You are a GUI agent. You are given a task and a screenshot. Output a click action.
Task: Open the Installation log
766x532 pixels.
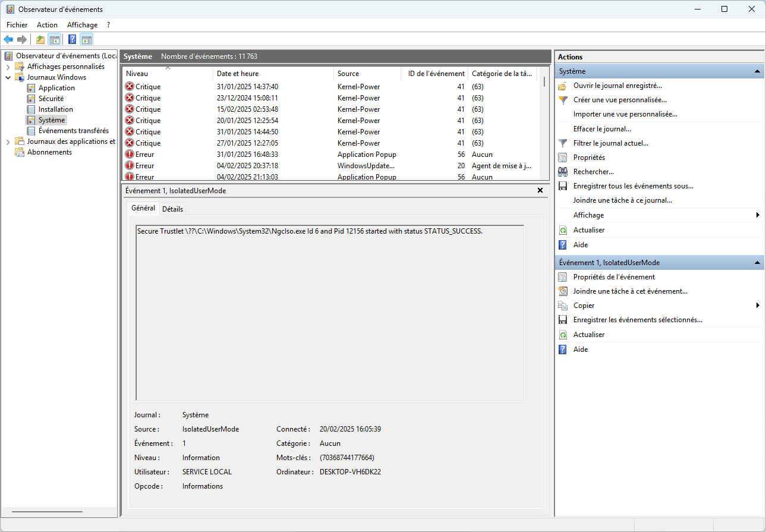pyautogui.click(x=56, y=109)
